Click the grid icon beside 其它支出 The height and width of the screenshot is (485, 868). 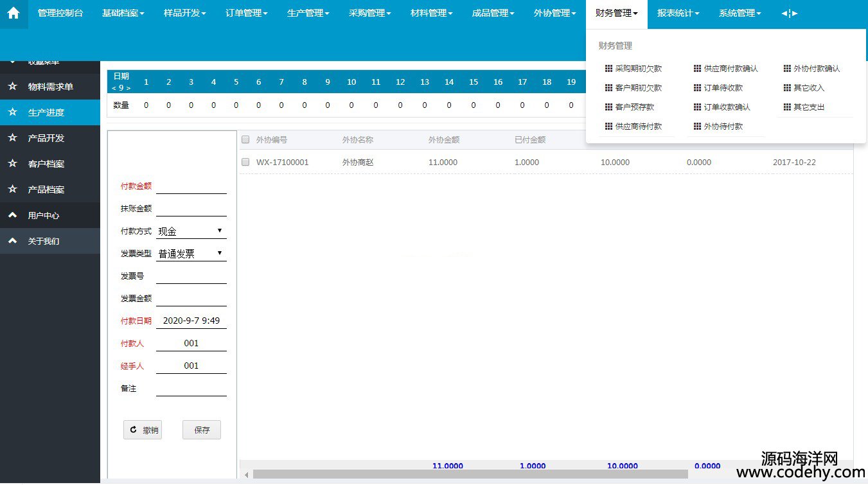point(787,107)
